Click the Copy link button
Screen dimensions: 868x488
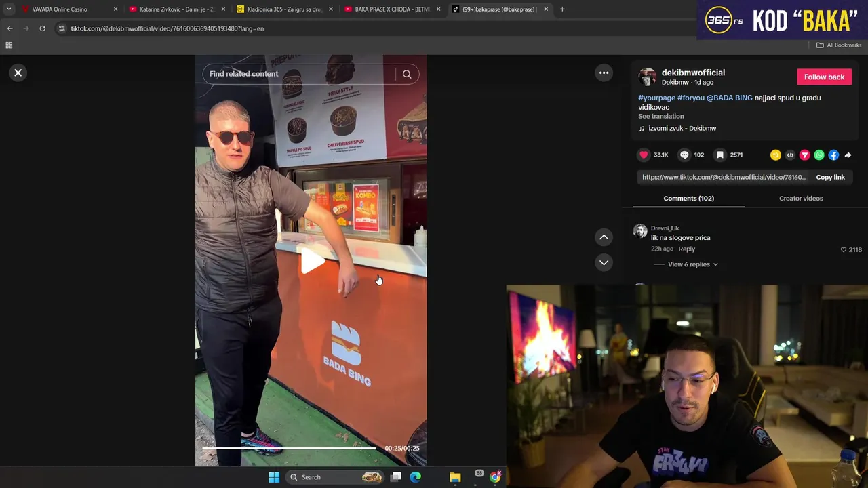click(830, 177)
